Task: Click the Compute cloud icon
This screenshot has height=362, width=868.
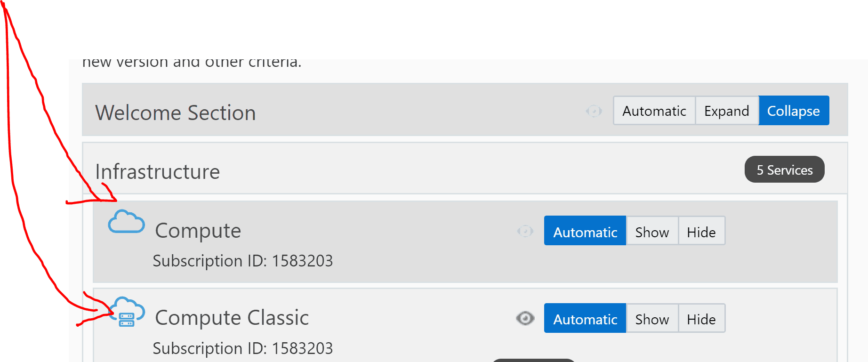Action: pos(126,222)
